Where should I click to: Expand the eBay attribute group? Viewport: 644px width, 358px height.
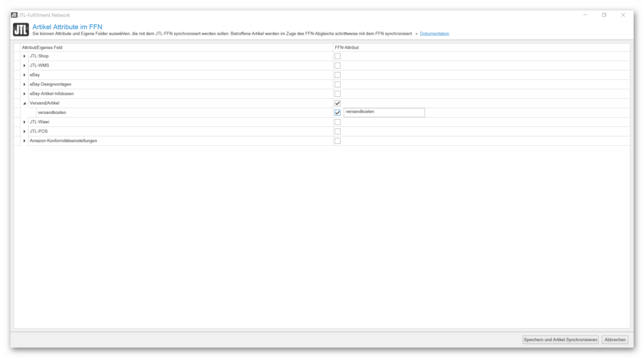pos(25,75)
